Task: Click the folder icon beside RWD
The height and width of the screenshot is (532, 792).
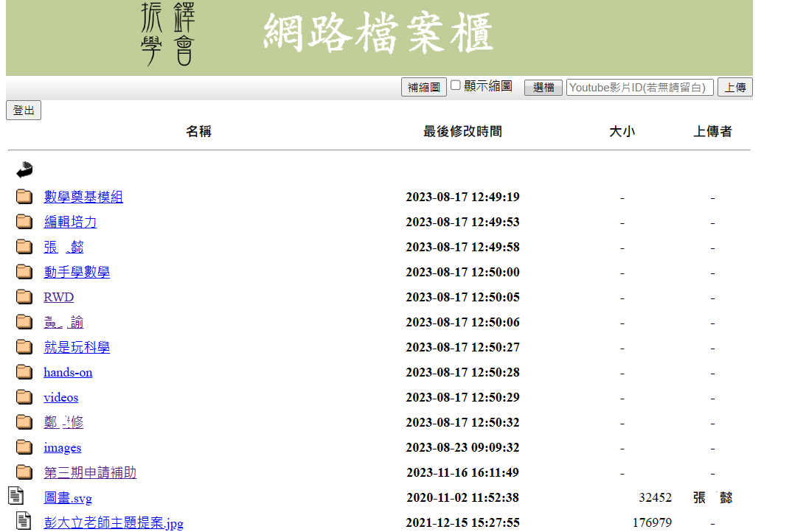Action: [x=24, y=297]
